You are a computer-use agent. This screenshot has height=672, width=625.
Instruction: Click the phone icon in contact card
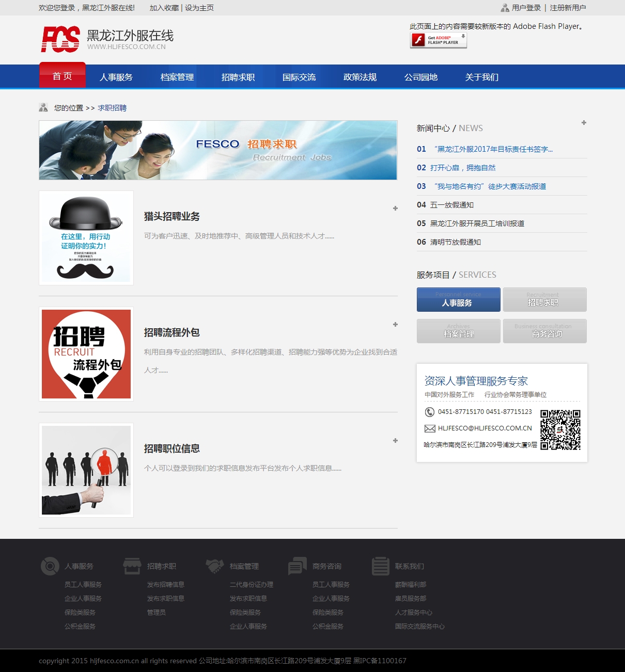coord(429,412)
